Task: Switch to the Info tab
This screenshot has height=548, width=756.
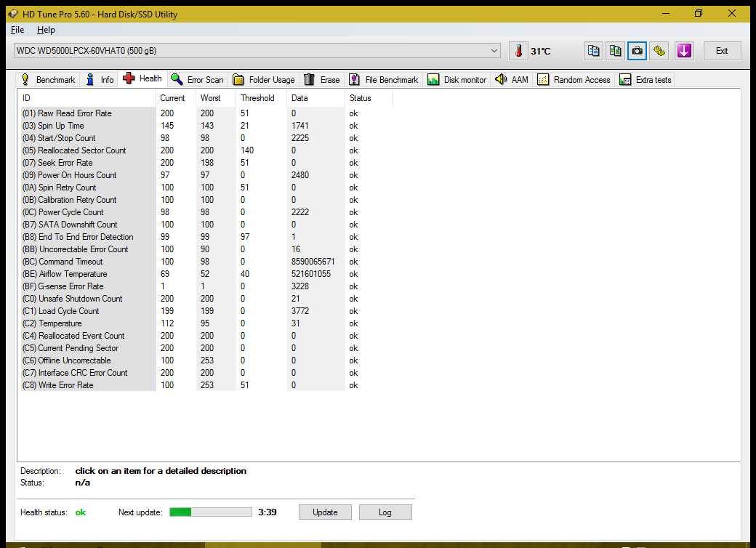Action: pos(100,79)
